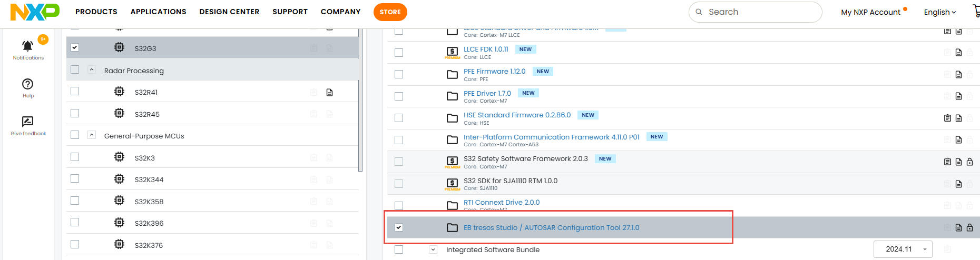980x260 pixels.
Task: Click the S32G3 chip icon
Action: 120,47
